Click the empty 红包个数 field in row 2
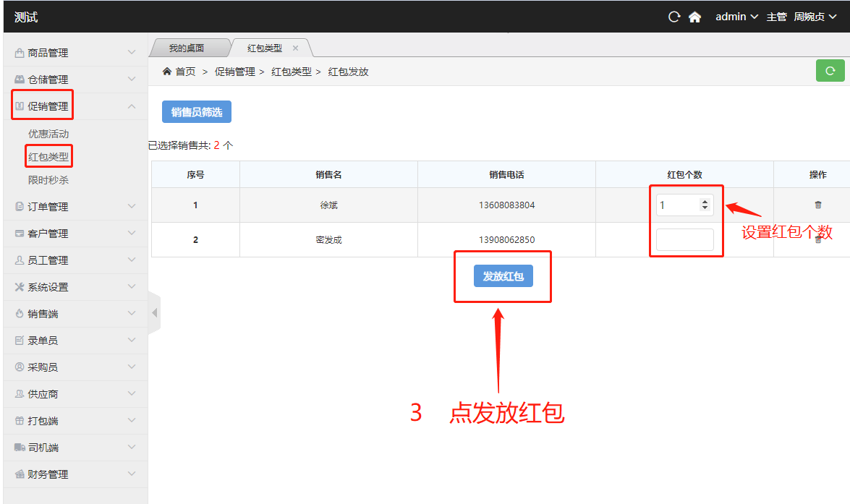 click(x=684, y=240)
